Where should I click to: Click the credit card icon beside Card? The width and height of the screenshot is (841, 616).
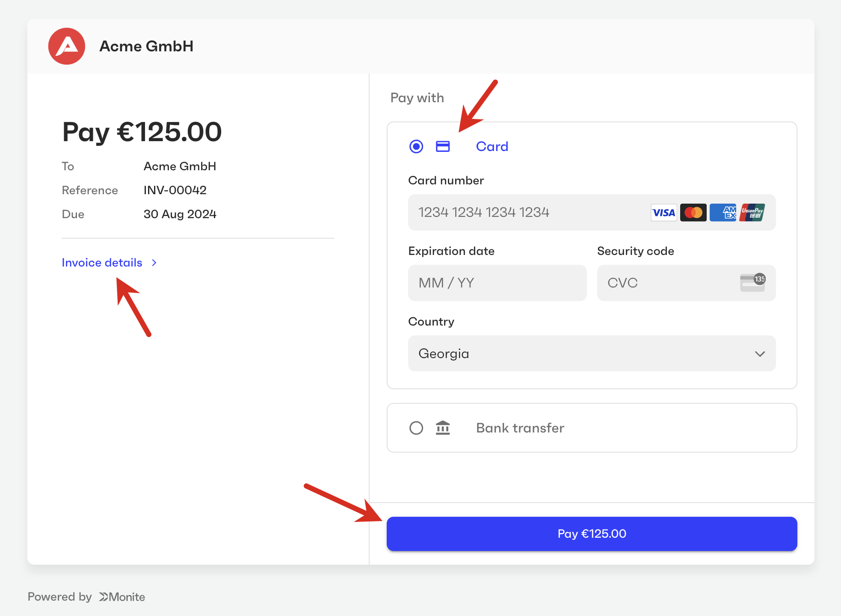click(443, 147)
